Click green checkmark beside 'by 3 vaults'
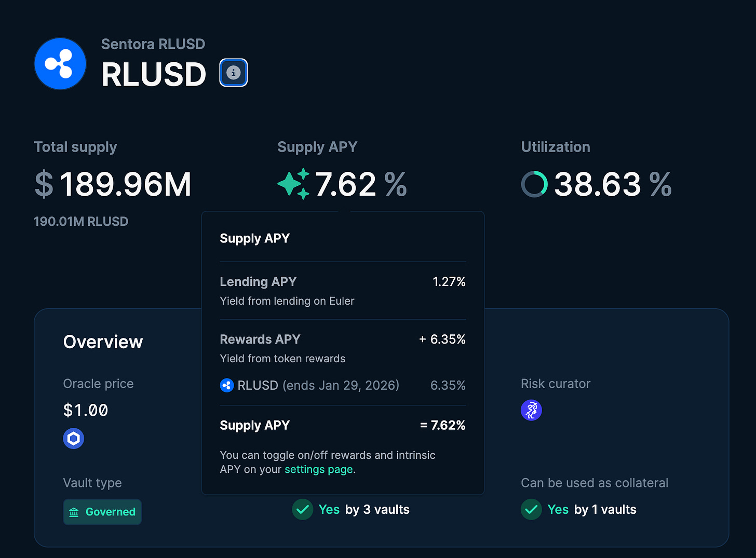 coord(303,509)
